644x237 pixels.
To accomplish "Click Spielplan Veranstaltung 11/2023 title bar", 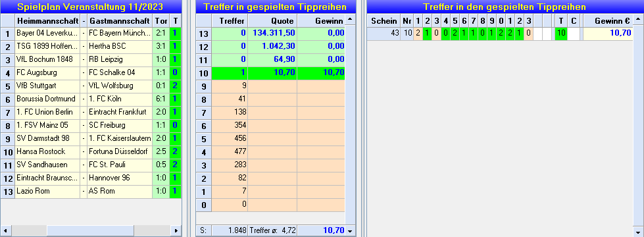I will point(91,7).
